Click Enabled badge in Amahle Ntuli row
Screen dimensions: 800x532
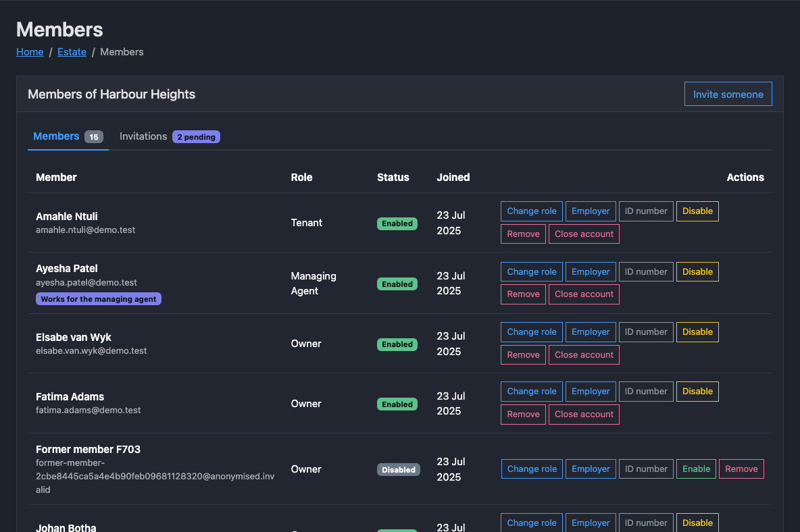(397, 223)
